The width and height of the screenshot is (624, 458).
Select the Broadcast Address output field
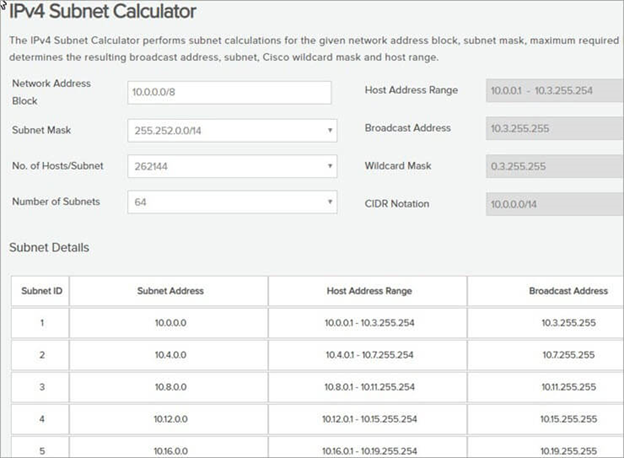tap(554, 129)
